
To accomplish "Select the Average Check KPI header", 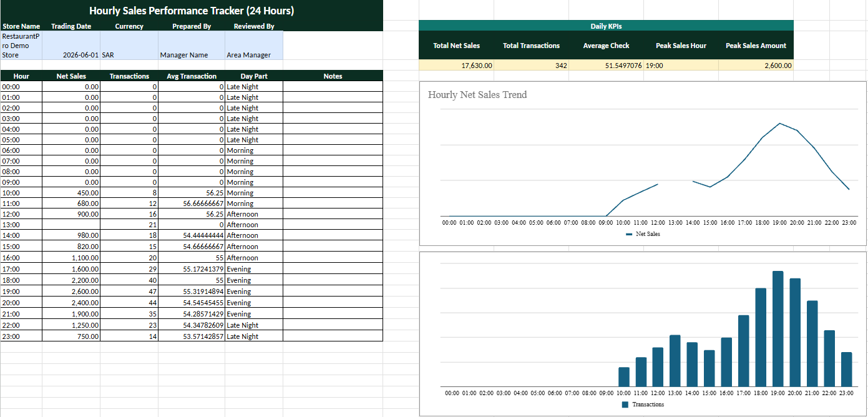I will [606, 46].
